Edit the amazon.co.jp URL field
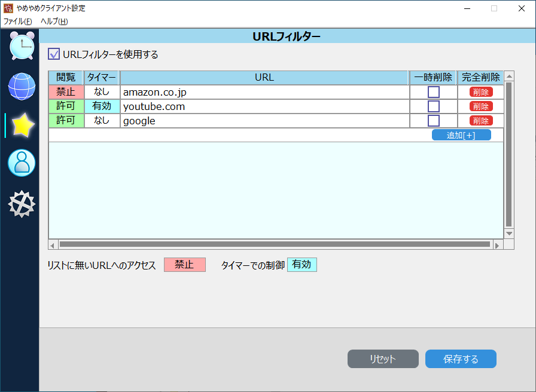Screen dimensions: 536x392 pos(264,92)
